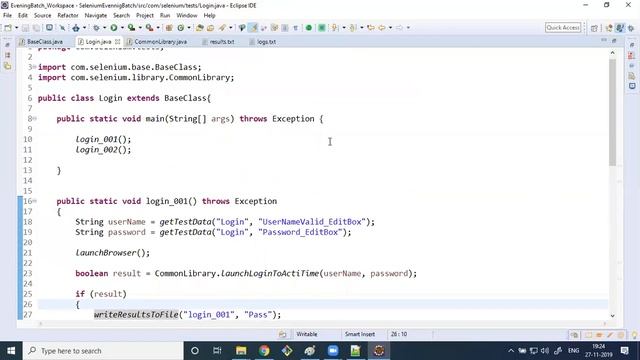Switch to the CommonLibrary.java editor tab
Screen dimensions: 640x360
click(x=157, y=42)
